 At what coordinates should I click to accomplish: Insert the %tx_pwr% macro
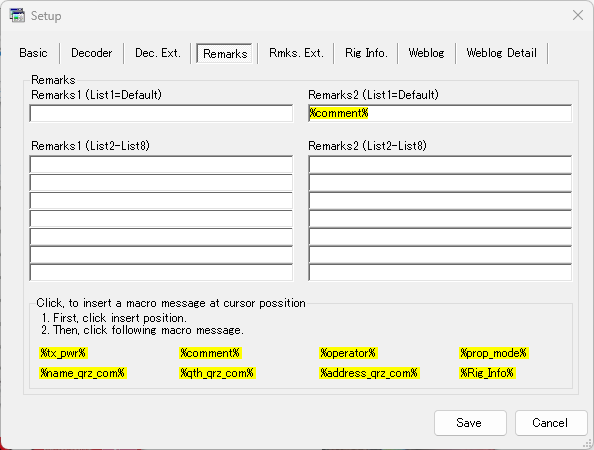(63, 353)
